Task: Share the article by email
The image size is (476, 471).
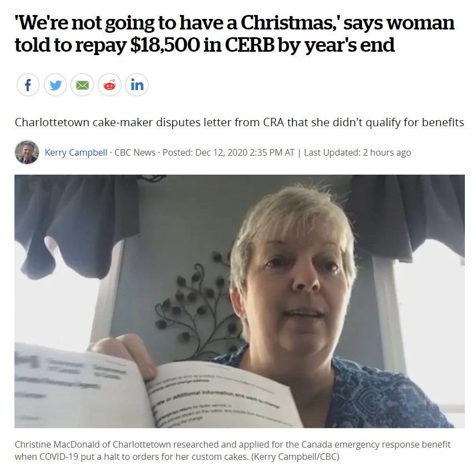Action: pos(82,85)
